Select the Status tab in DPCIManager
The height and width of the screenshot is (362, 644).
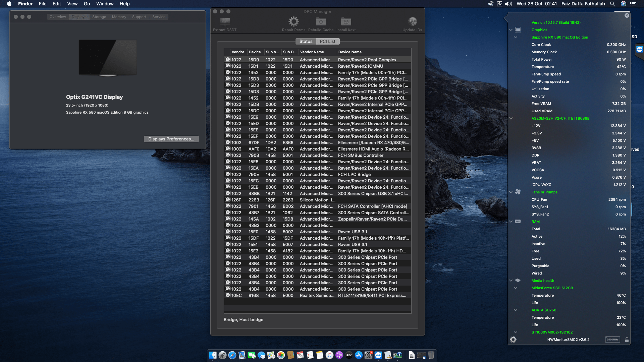(x=306, y=41)
